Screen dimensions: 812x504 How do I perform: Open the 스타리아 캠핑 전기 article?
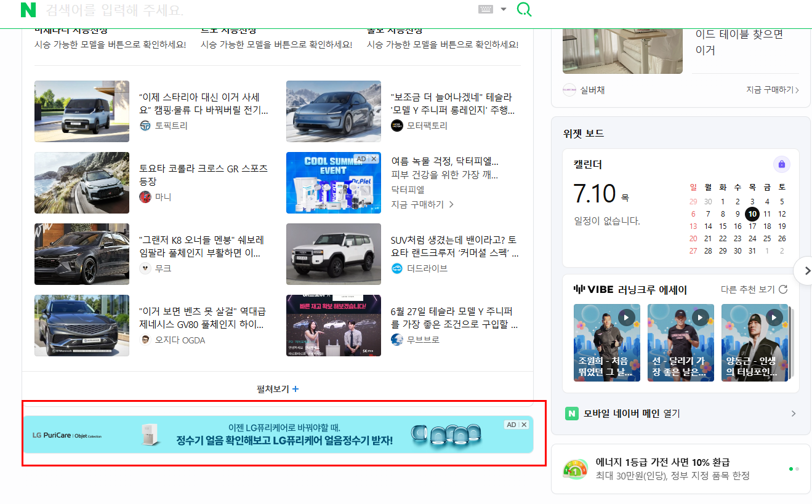[204, 104]
